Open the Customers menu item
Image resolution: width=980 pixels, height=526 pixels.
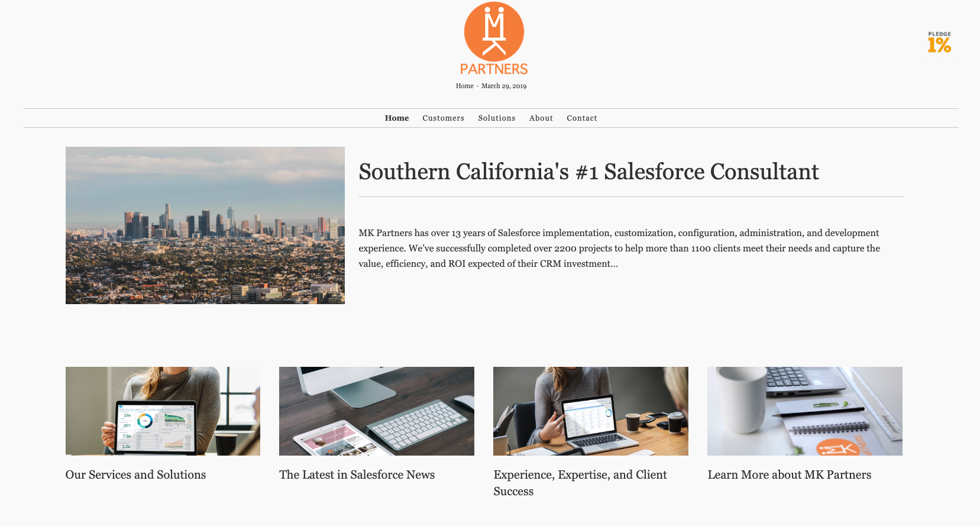(x=443, y=118)
